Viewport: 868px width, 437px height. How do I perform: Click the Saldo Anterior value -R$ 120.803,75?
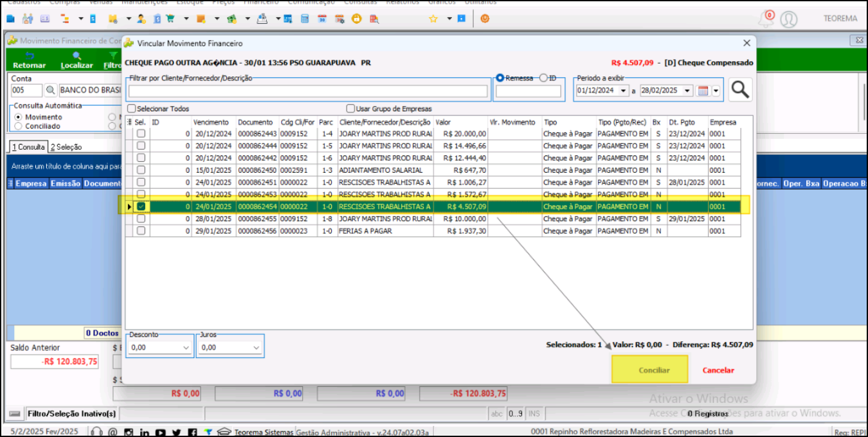55,362
